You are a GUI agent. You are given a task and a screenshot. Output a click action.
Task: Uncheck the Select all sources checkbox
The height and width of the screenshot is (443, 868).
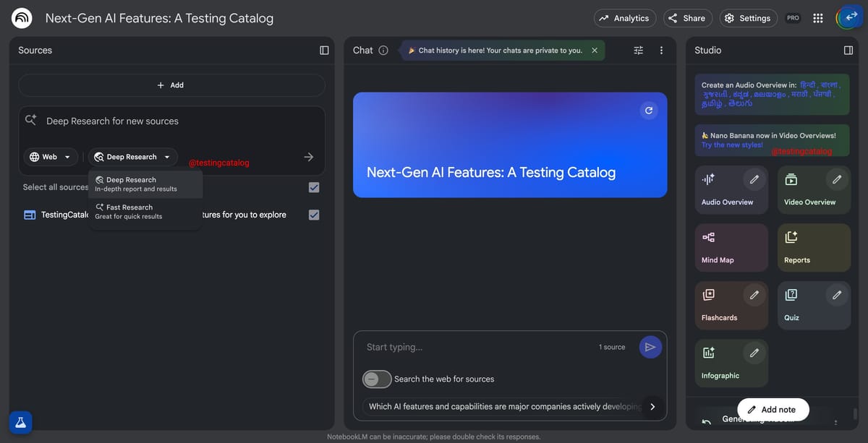point(313,186)
